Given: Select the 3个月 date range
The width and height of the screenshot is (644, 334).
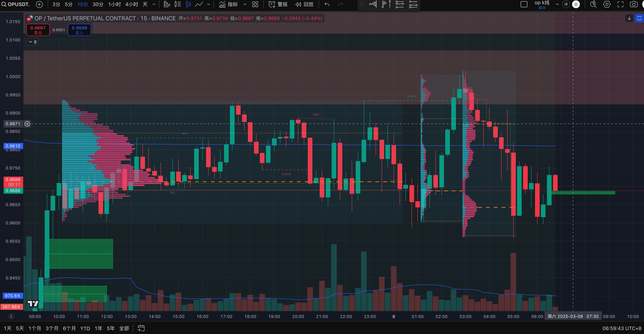Looking at the screenshot, I should coord(52,328).
